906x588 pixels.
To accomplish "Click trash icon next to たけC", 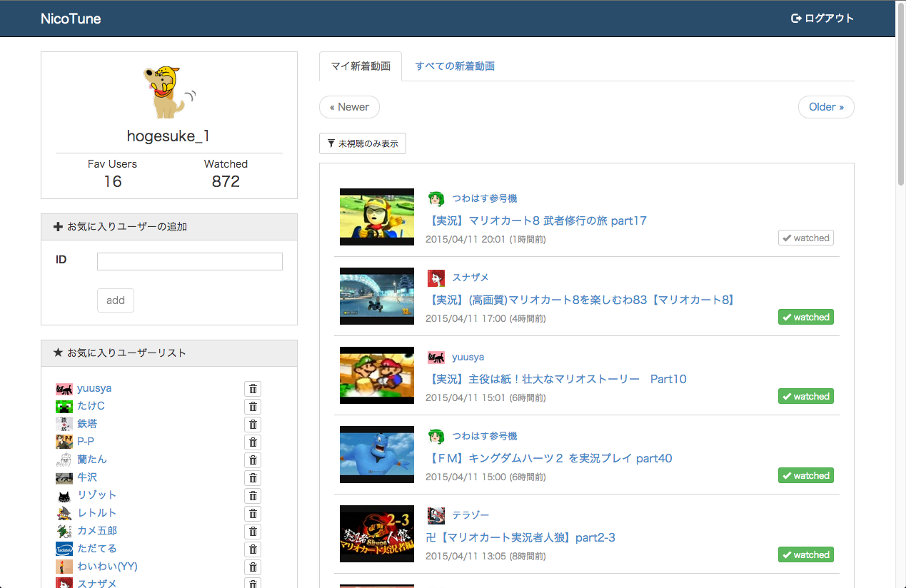I will point(253,407).
